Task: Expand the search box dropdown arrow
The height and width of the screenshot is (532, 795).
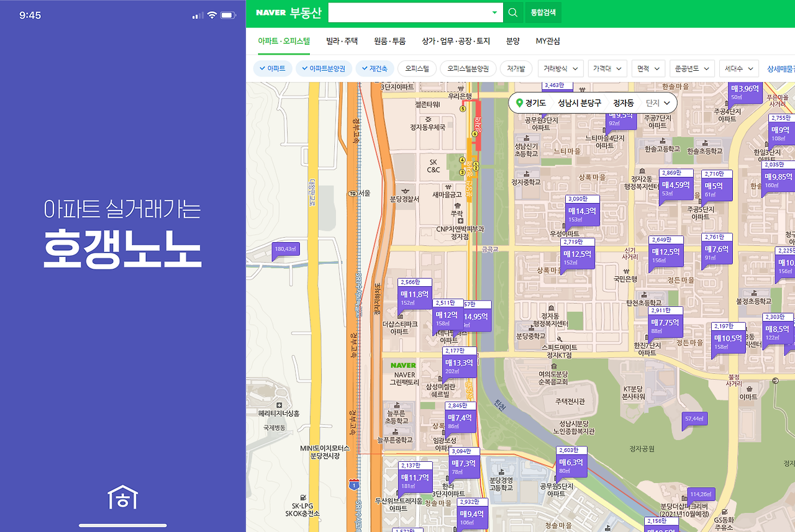Action: pos(494,12)
